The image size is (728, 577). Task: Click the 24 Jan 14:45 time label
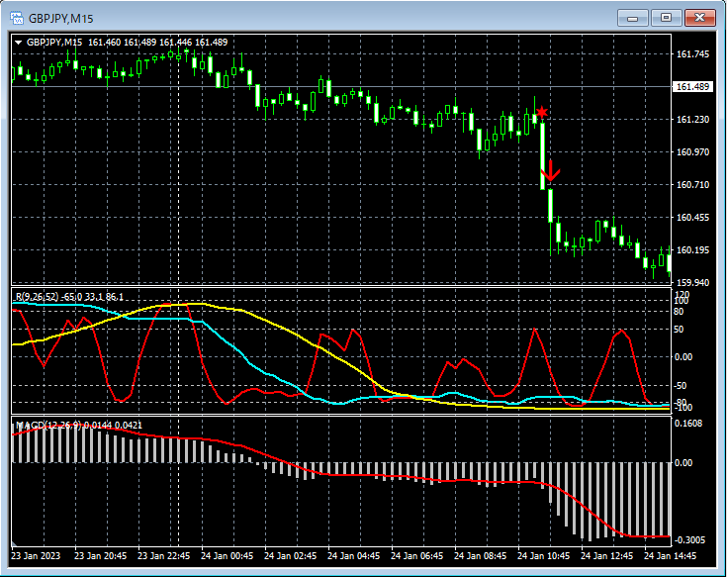point(669,555)
